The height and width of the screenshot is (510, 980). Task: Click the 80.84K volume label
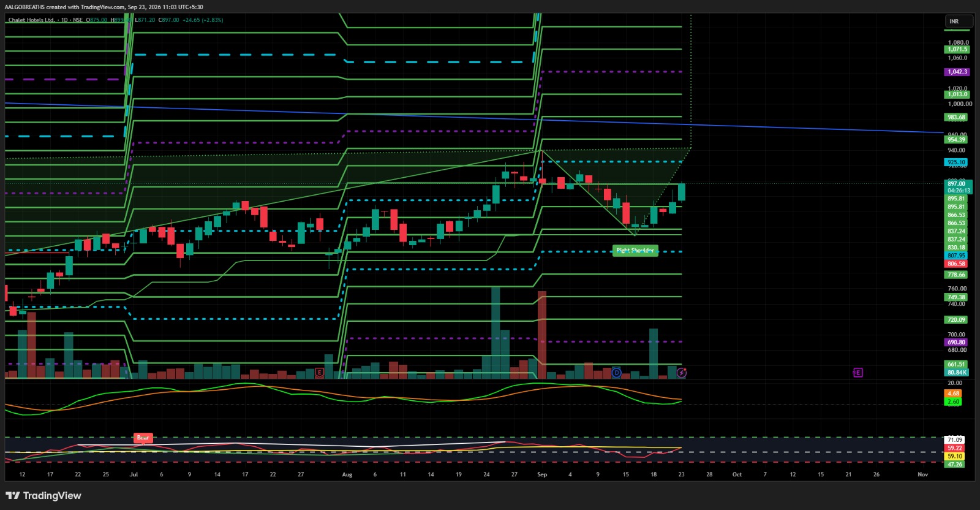coord(956,373)
